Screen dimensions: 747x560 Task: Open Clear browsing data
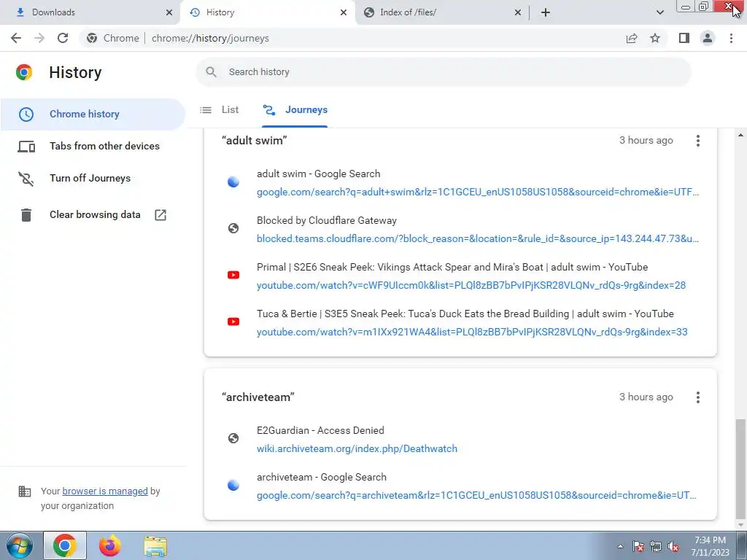tap(93, 215)
